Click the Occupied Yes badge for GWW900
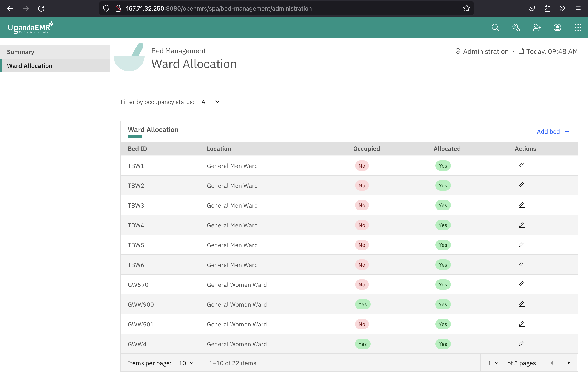Viewport: 588px width, 379px height. click(x=362, y=304)
